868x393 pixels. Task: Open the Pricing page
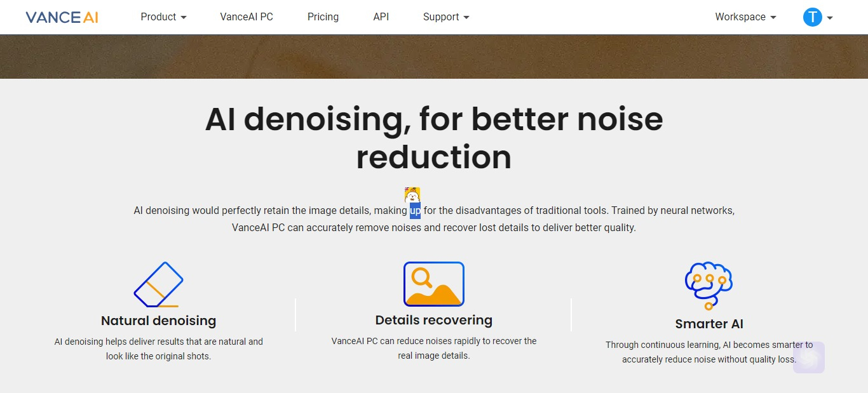[x=323, y=17]
